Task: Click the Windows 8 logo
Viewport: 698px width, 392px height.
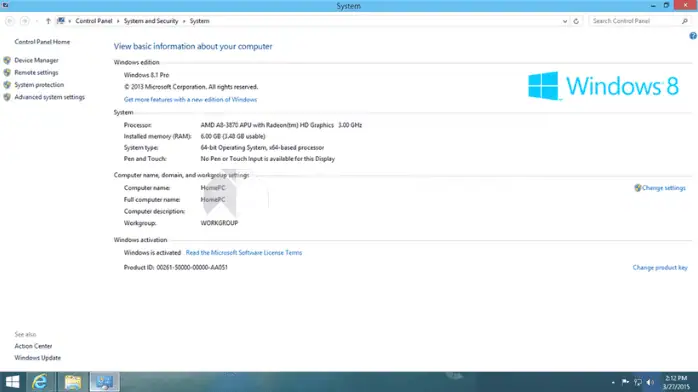Action: 603,86
